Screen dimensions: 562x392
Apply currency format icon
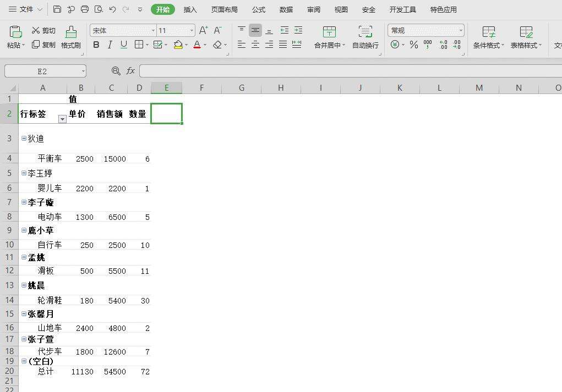(x=395, y=45)
